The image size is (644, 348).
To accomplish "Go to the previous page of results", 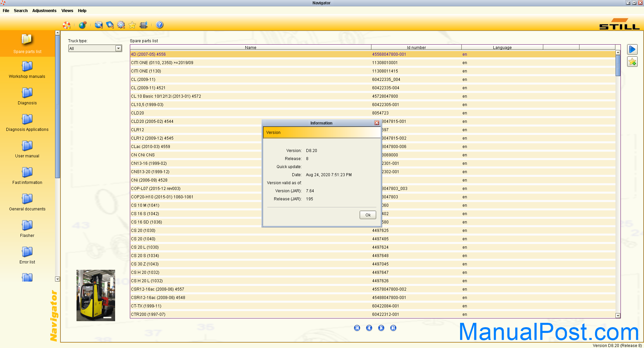I will point(369,328).
